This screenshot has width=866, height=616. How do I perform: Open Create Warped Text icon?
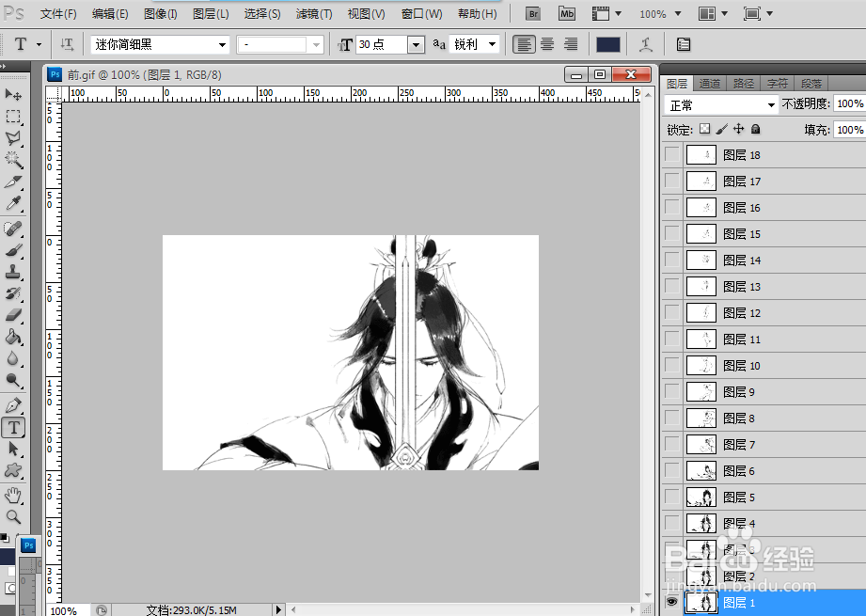646,44
